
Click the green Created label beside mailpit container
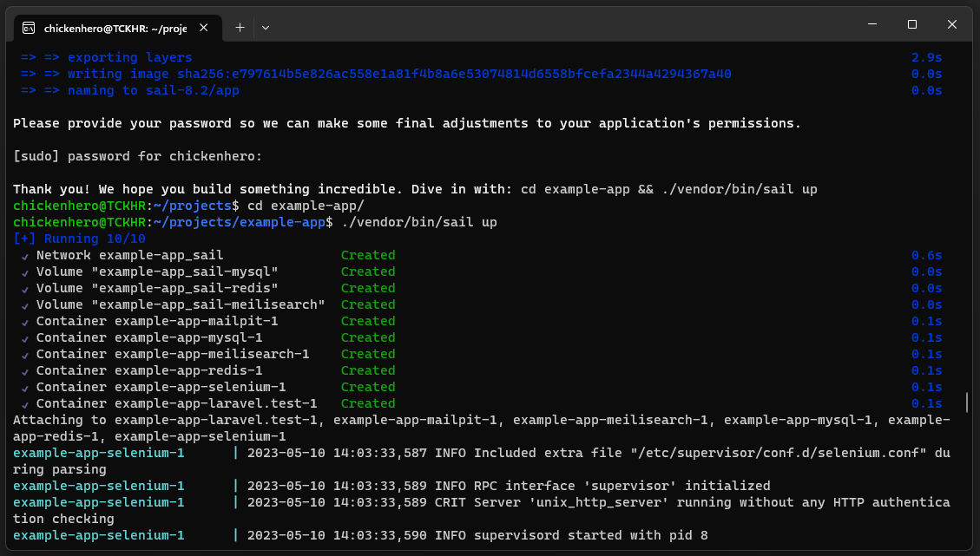click(367, 321)
